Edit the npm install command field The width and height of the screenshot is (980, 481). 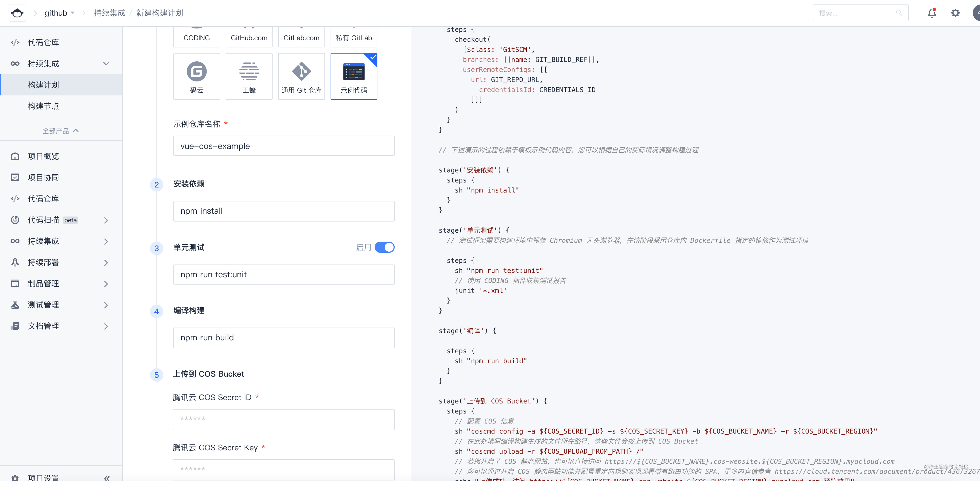(x=284, y=211)
